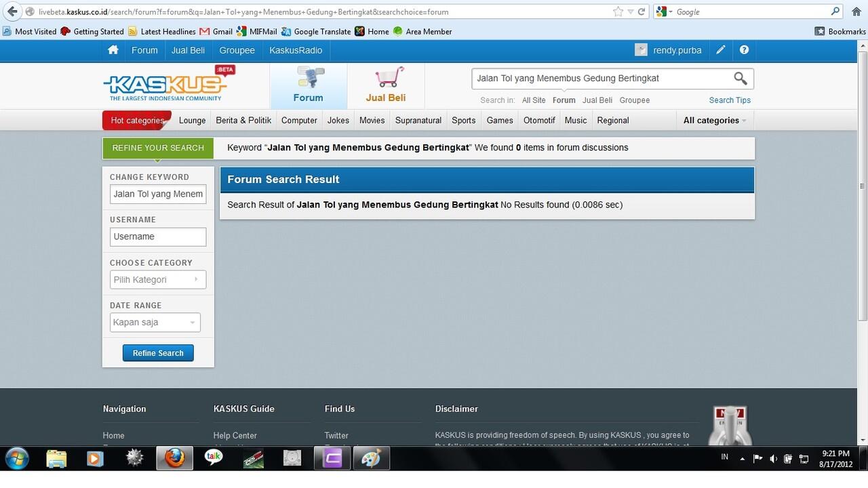Set search scope to Jual Beli
The height and width of the screenshot is (488, 868).
(x=597, y=100)
